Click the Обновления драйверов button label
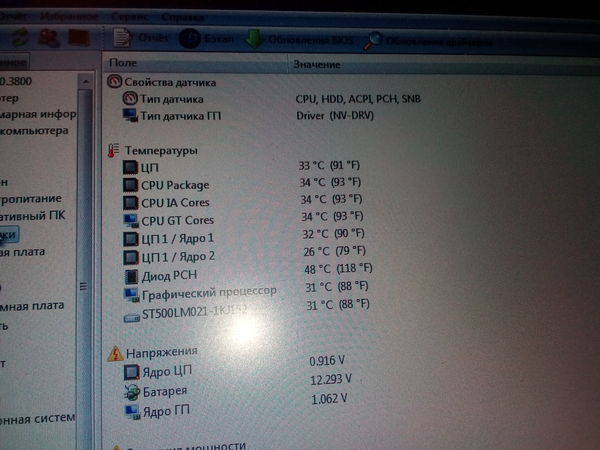Screen dimensions: 600x450 click(439, 41)
